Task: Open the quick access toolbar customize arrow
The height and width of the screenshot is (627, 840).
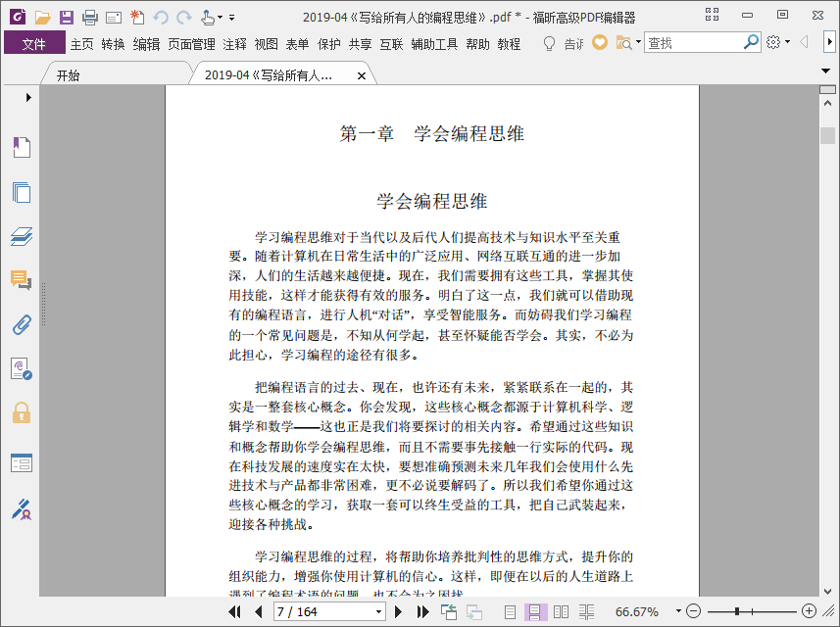Action: (232, 18)
